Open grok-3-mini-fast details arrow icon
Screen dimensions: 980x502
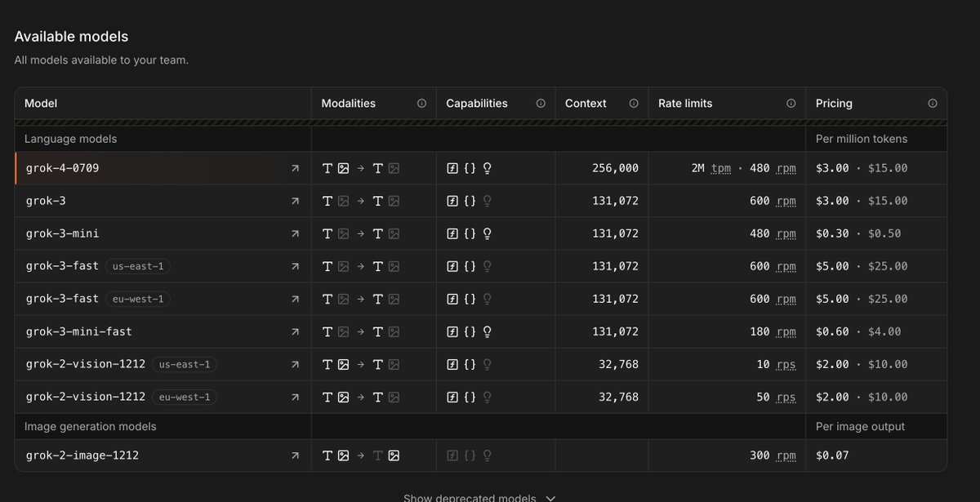[295, 331]
